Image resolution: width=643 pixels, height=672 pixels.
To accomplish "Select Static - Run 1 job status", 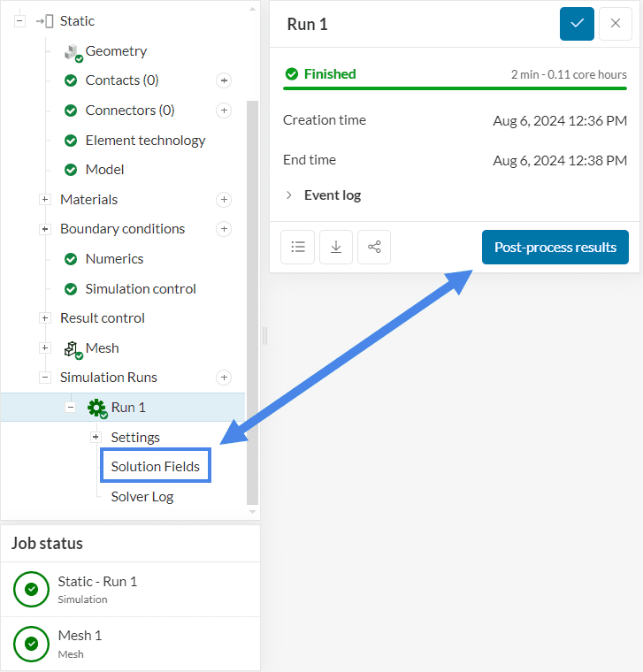I will pos(97,589).
